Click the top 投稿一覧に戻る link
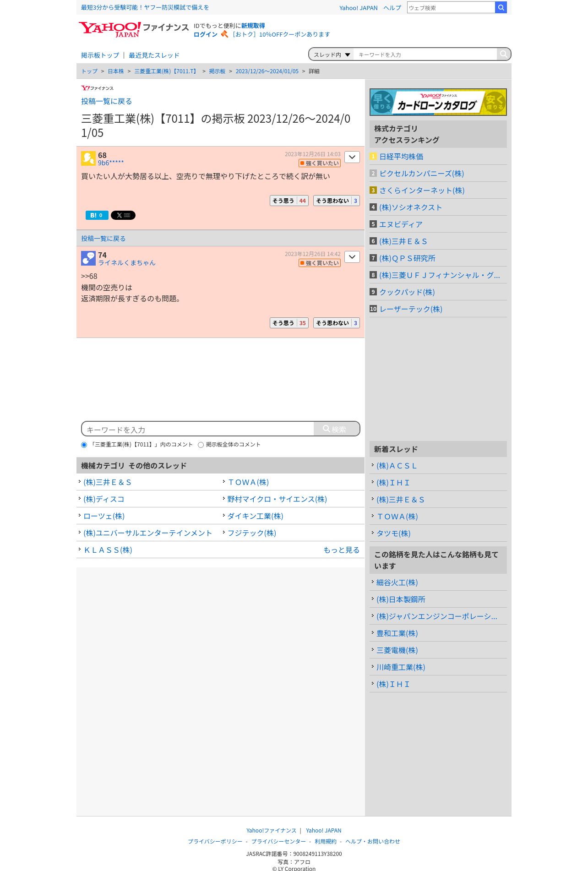The height and width of the screenshot is (871, 588). [106, 101]
